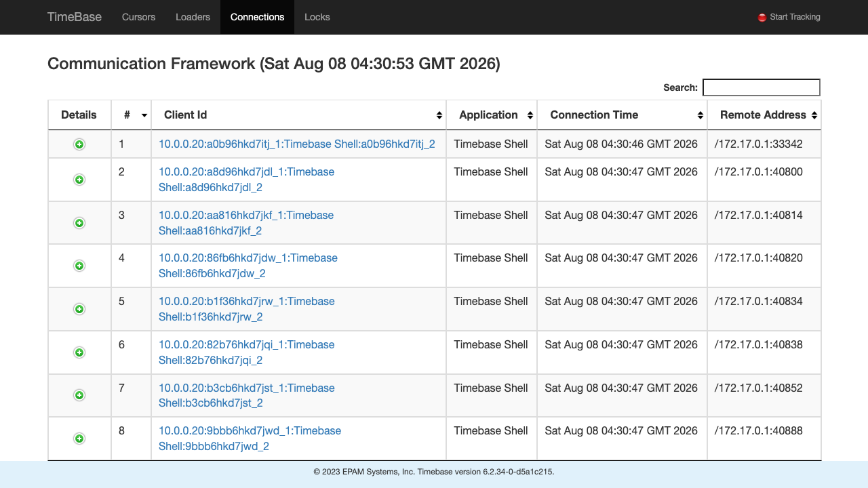Go to the Locks tab
Image resolution: width=868 pixels, height=488 pixels.
(317, 17)
